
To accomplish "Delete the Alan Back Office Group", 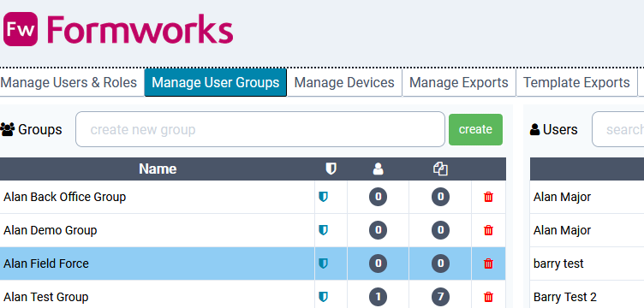I will tap(488, 197).
